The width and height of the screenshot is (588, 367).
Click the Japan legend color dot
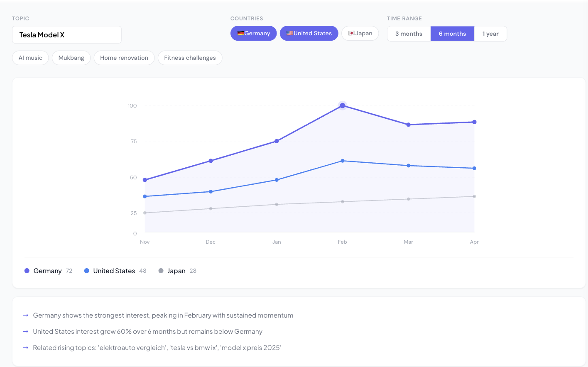tap(161, 271)
